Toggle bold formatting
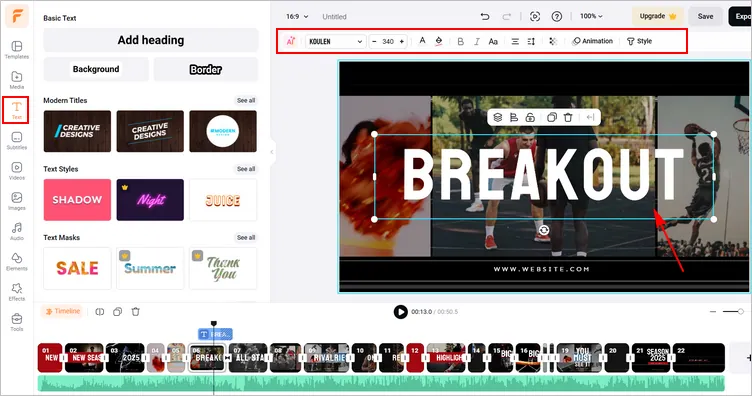The width and height of the screenshot is (752, 396). pos(460,42)
